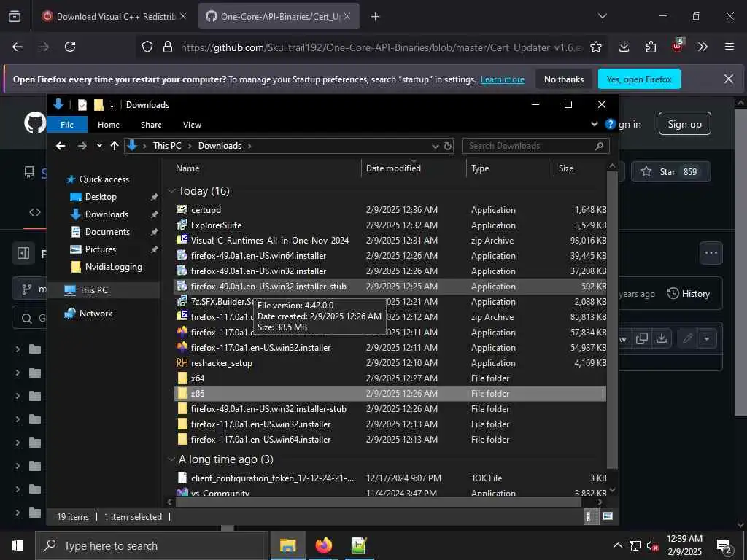Viewport: 747px width, 560px height.
Task: Sort by Date modified column header
Action: pyautogui.click(x=393, y=168)
